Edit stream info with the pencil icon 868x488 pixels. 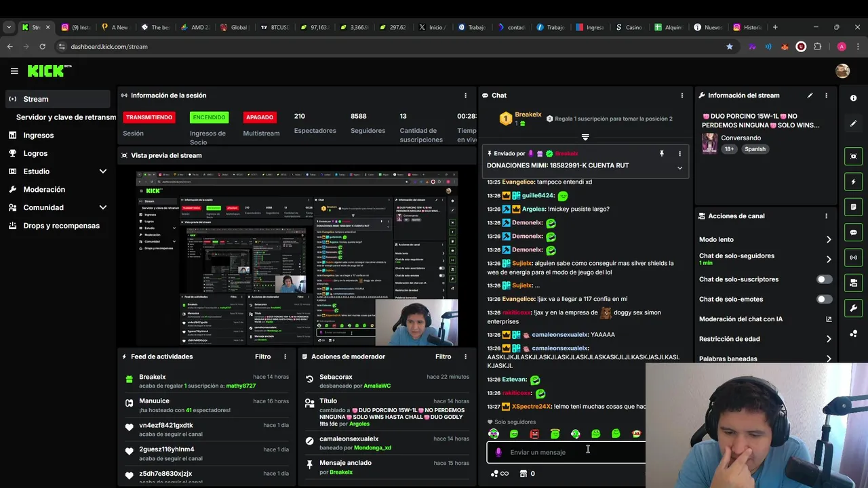pyautogui.click(x=810, y=96)
